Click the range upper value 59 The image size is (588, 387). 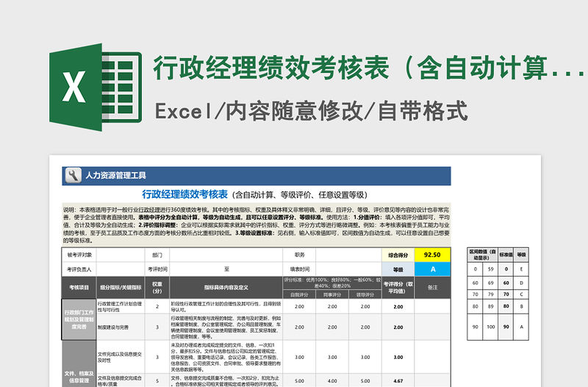click(490, 269)
